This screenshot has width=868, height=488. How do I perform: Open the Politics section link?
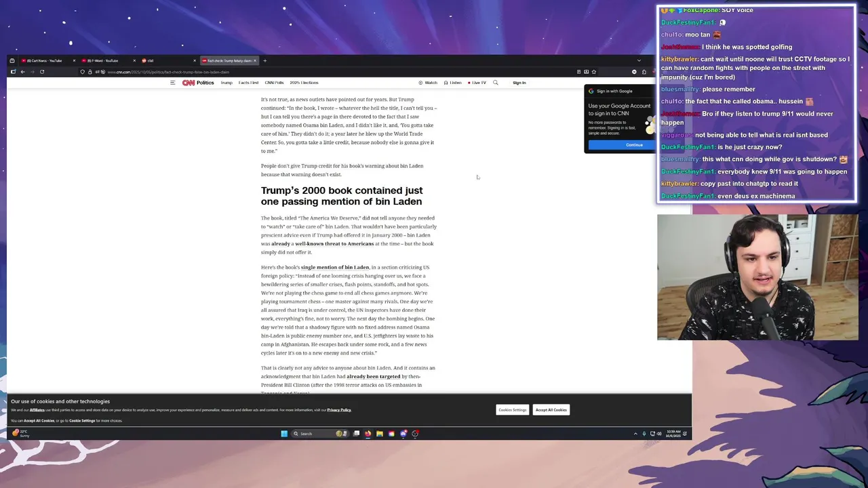click(x=205, y=83)
